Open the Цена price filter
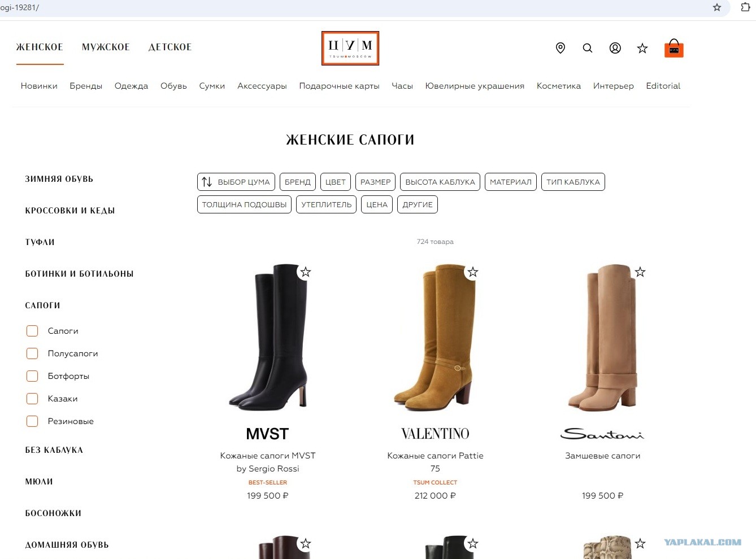The height and width of the screenshot is (559, 756). 377,204
